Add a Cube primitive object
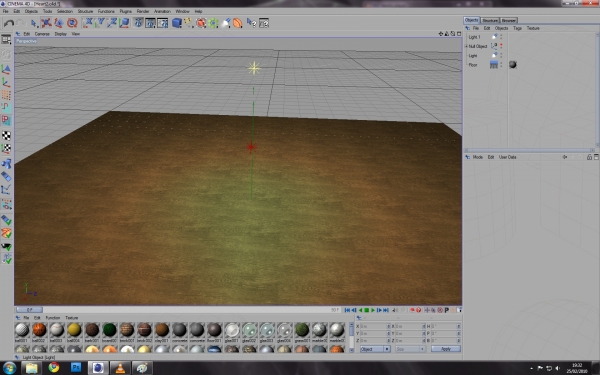Viewport: 600px width, 375px height. point(177,23)
